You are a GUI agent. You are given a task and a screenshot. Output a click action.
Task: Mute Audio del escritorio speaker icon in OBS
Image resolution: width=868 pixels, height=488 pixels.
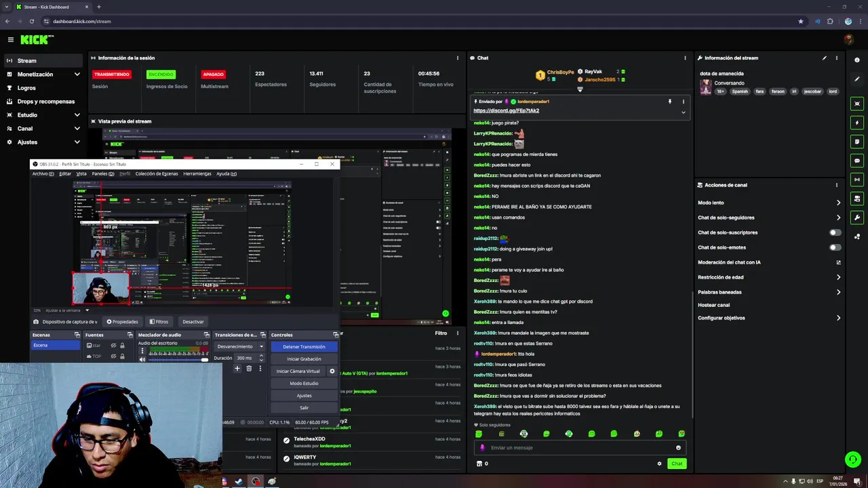pos(142,359)
